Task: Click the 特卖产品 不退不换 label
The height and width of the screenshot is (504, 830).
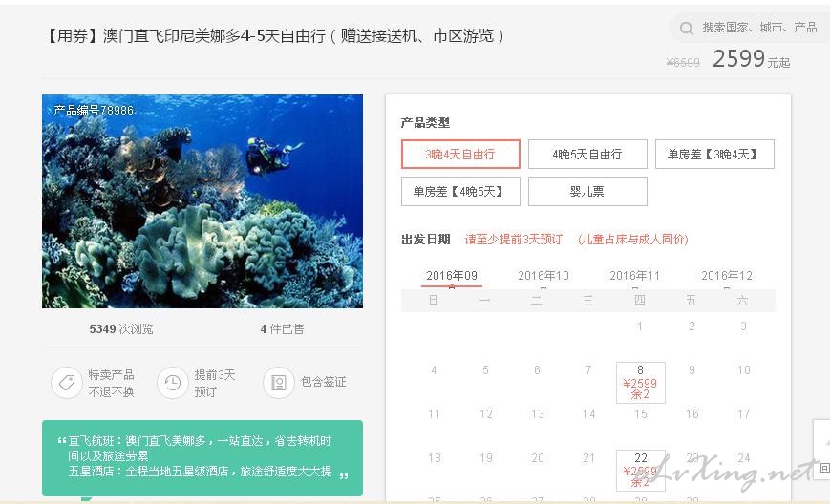Action: coord(111,383)
